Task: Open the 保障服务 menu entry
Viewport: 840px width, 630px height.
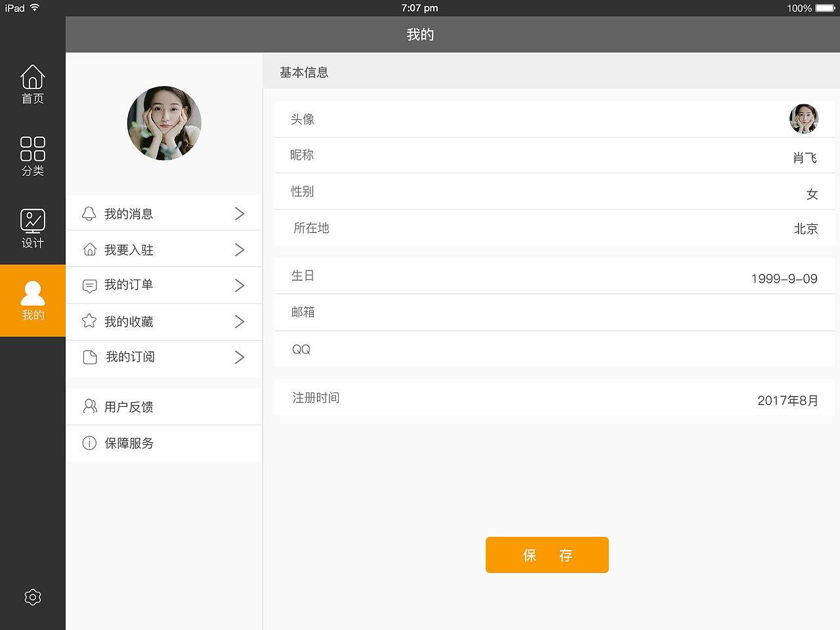Action: click(x=164, y=443)
